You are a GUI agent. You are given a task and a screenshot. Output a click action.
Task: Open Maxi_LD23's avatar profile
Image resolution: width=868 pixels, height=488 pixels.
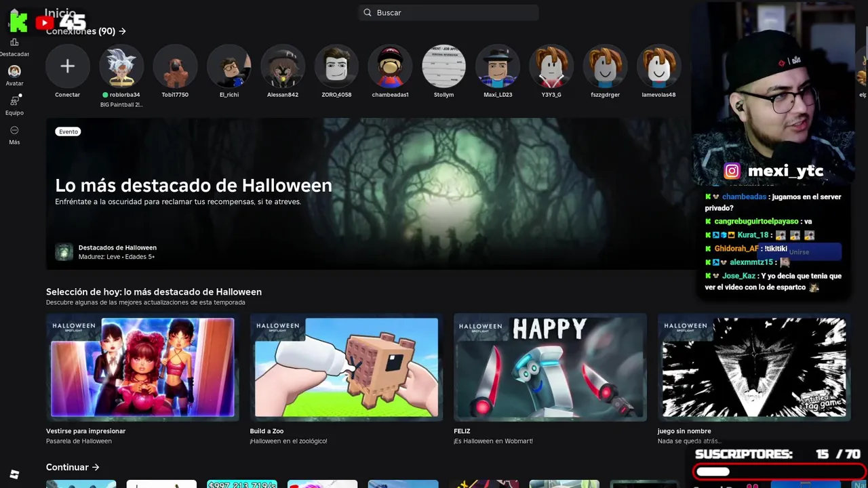(498, 66)
